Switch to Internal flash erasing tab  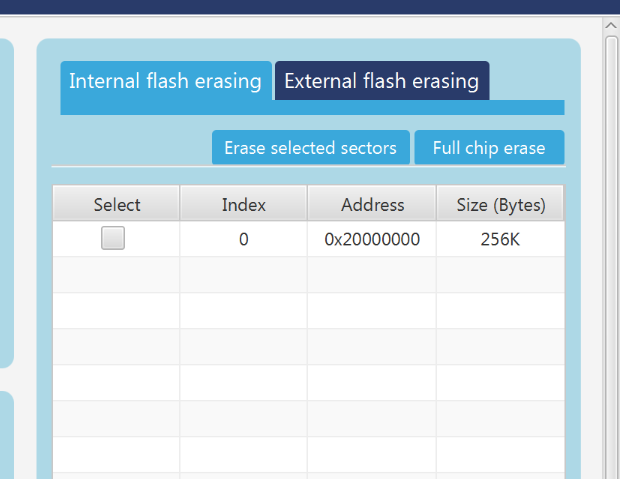[x=166, y=81]
